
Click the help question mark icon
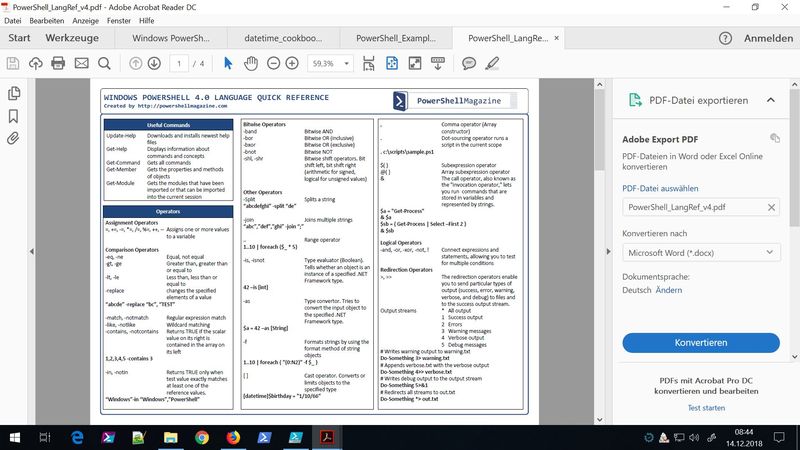pyautogui.click(x=725, y=38)
